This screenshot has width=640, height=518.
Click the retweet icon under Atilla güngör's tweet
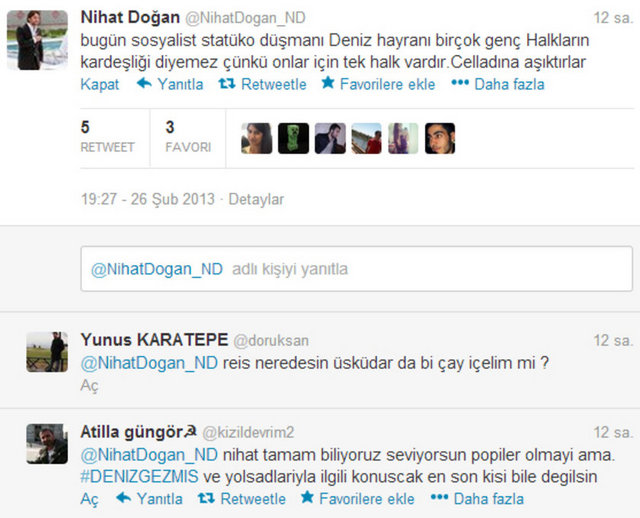pyautogui.click(x=206, y=498)
